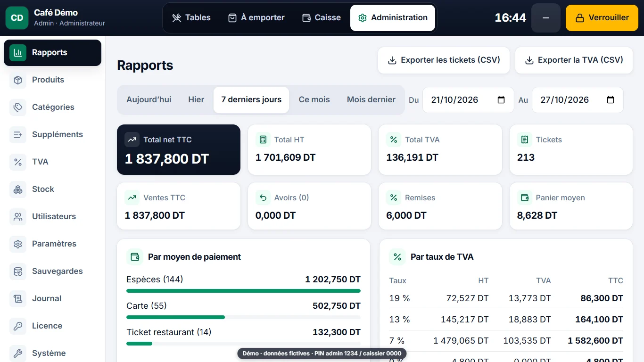Click the Journal scroll icon

point(18,299)
